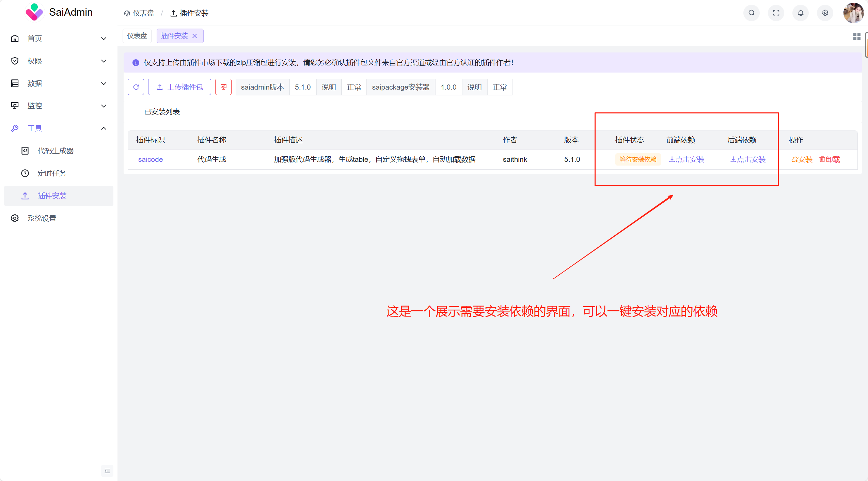This screenshot has width=868, height=481.
Task: Click the 操作 column header
Action: point(796,140)
